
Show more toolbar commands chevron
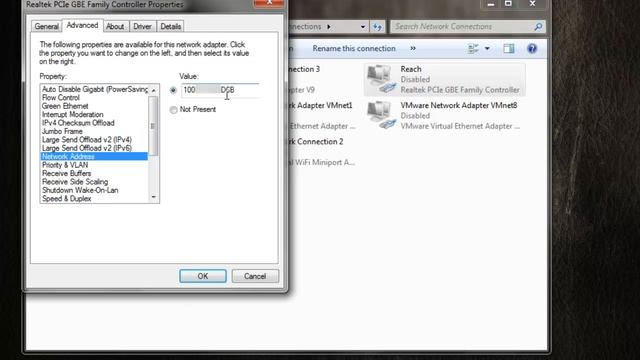(413, 48)
